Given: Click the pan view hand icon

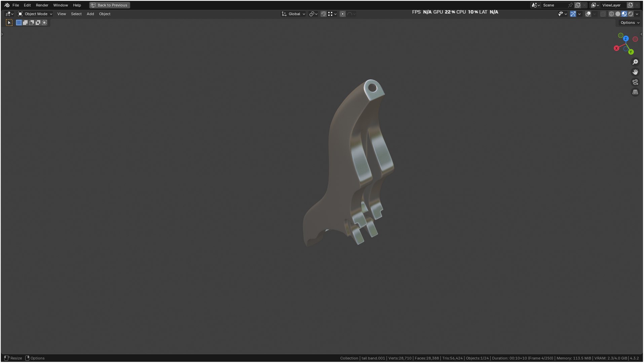Looking at the screenshot, I should point(635,72).
